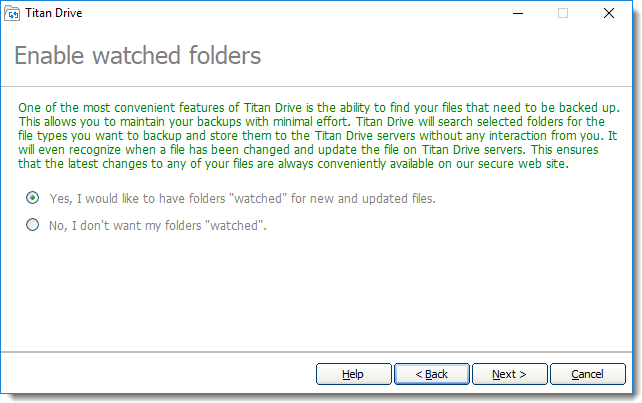Click the Titan Drive icon in title bar
The height and width of the screenshot is (403, 642).
click(12, 14)
